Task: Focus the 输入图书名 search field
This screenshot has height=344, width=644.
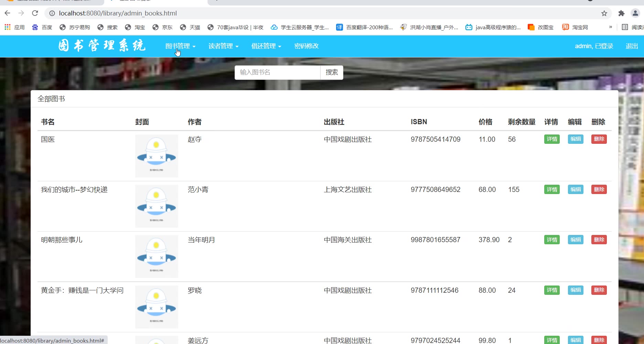Action: (x=278, y=72)
